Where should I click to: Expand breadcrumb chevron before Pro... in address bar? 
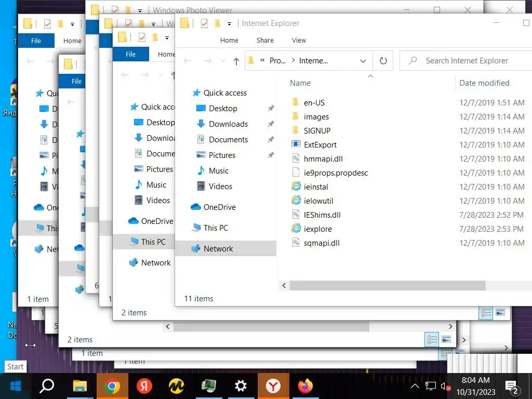tap(262, 60)
